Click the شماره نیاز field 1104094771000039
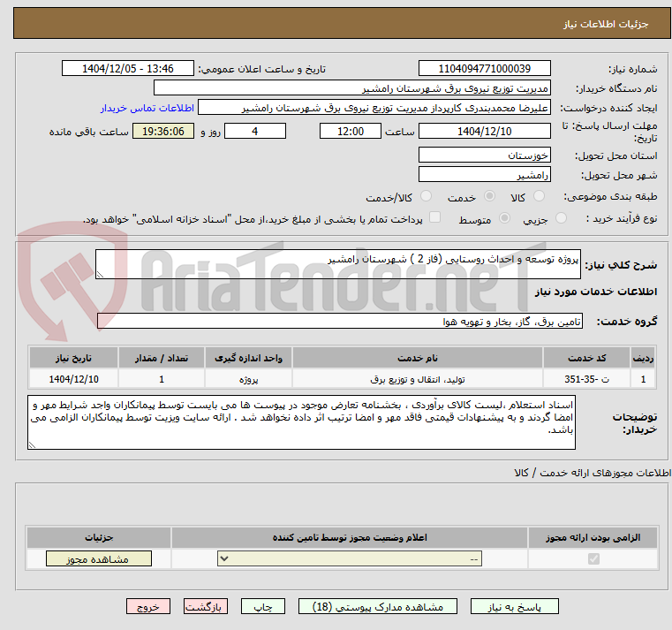This screenshot has height=630, width=672. (484, 69)
